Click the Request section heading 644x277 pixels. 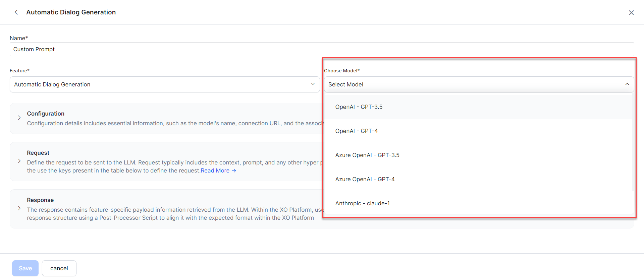coord(38,153)
